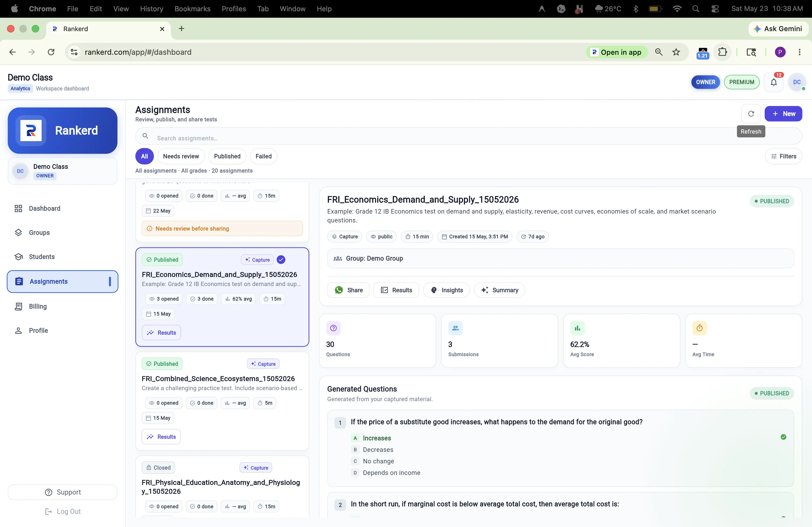Click the blue OWNER badge in header
Screen dimensions: 812x527
pyautogui.click(x=706, y=82)
